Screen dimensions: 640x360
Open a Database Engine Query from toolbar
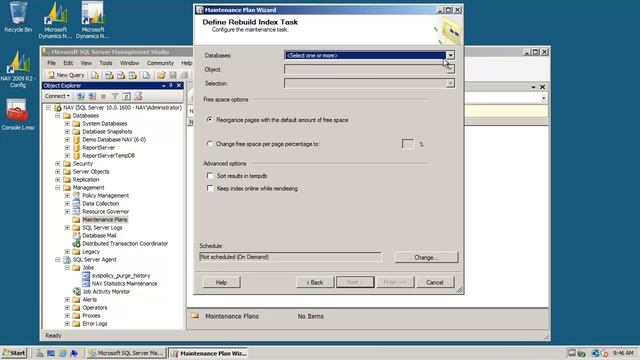pos(95,75)
